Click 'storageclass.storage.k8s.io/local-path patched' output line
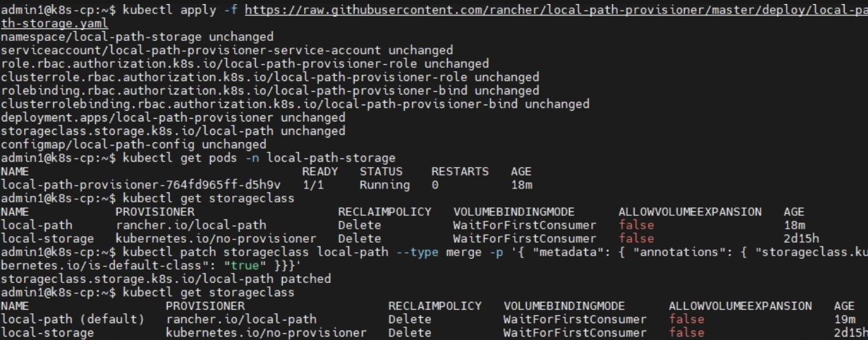Image resolution: width=868 pixels, height=340 pixels. 166,278
